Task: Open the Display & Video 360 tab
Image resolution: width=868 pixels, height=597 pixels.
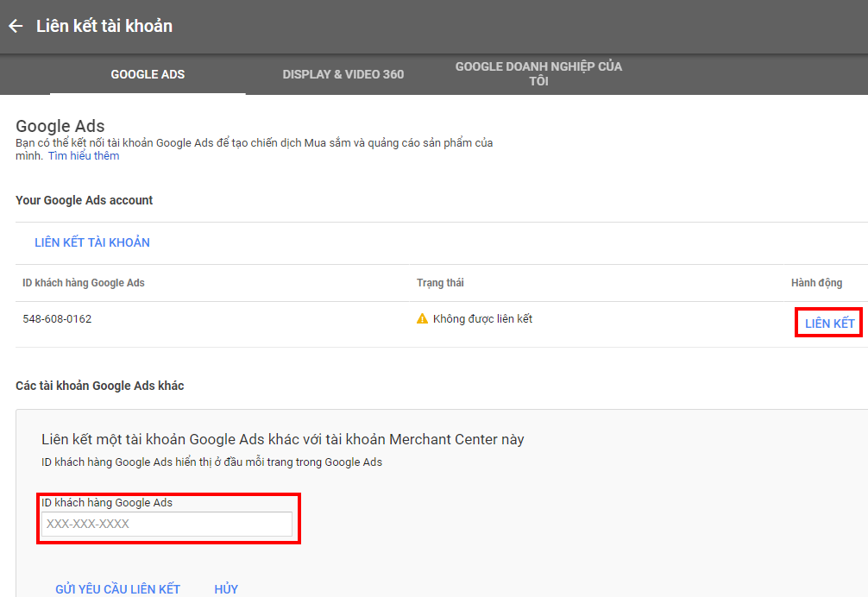Action: [x=343, y=74]
